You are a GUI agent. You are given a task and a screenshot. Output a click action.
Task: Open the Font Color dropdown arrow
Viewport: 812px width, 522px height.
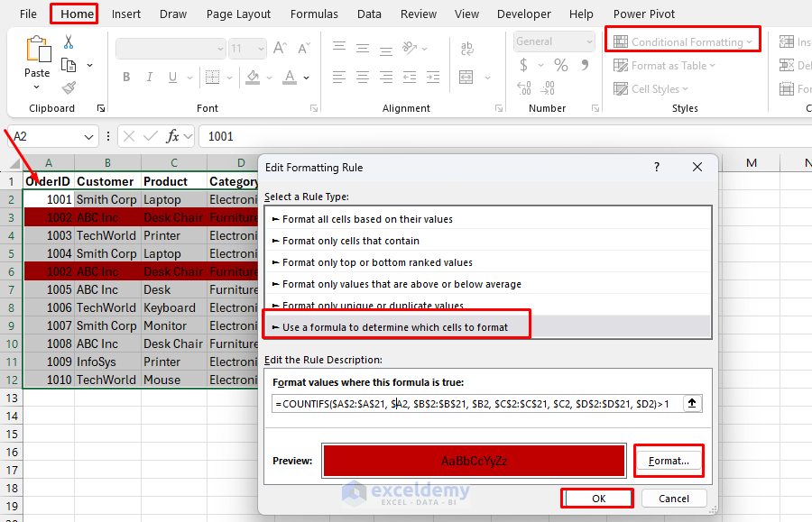pos(307,78)
